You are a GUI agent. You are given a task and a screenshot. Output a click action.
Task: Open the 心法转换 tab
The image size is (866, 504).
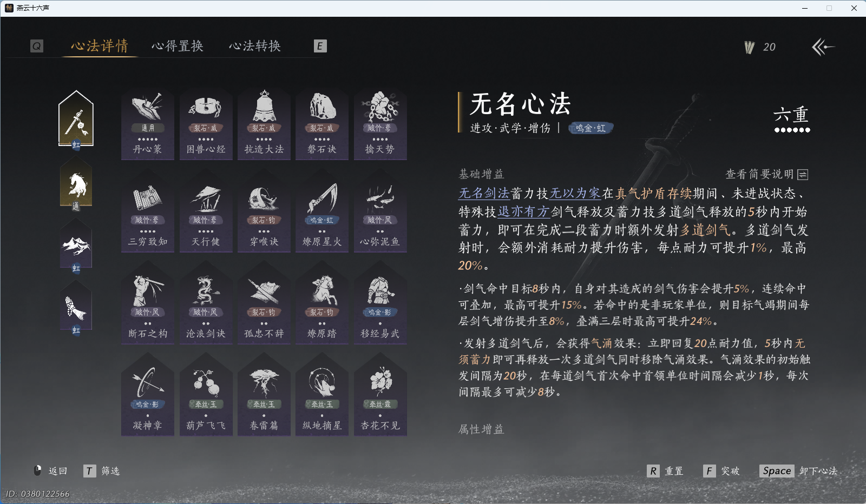(256, 46)
